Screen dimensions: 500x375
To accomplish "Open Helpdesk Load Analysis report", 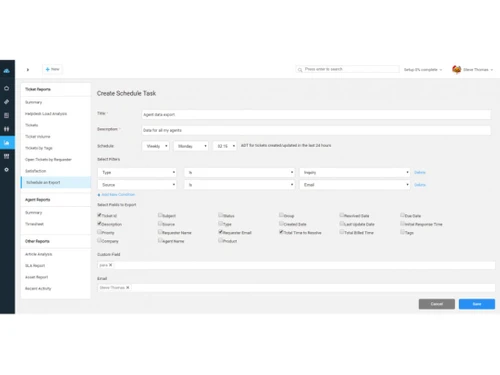I will 46,114.
